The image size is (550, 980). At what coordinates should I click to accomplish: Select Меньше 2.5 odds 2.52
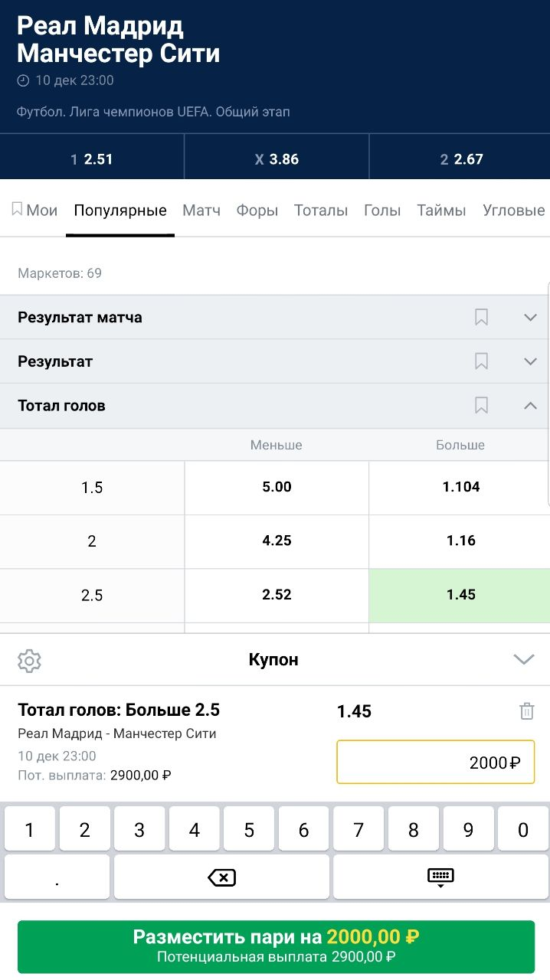[x=277, y=595]
